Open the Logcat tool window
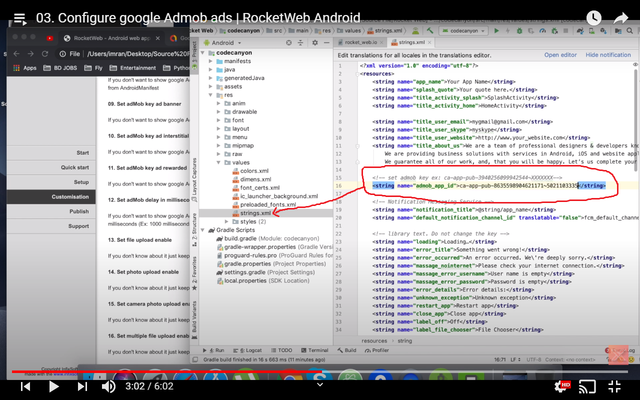Viewport: 640px width, 400px height. click(x=247, y=350)
